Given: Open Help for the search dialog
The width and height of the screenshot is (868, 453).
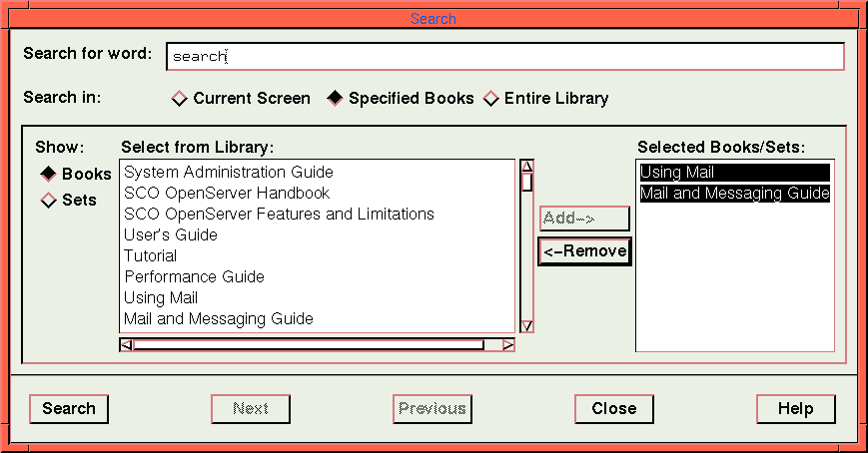Looking at the screenshot, I should click(x=795, y=409).
